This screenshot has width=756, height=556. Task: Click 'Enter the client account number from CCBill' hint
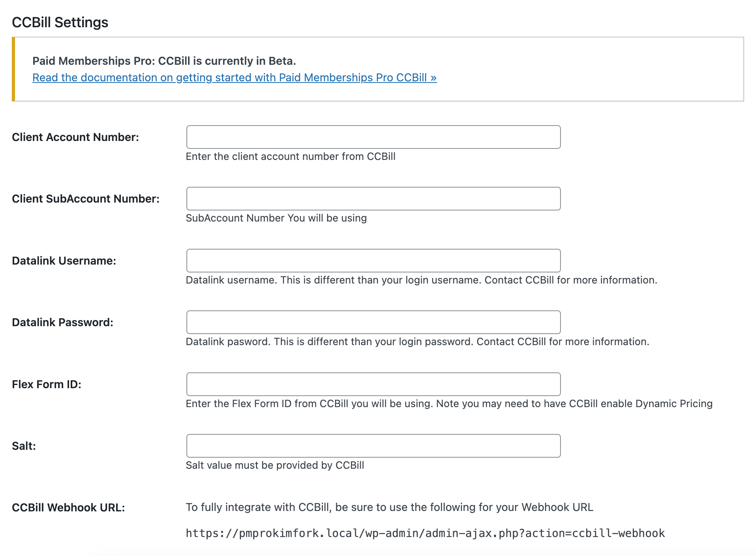tap(290, 156)
